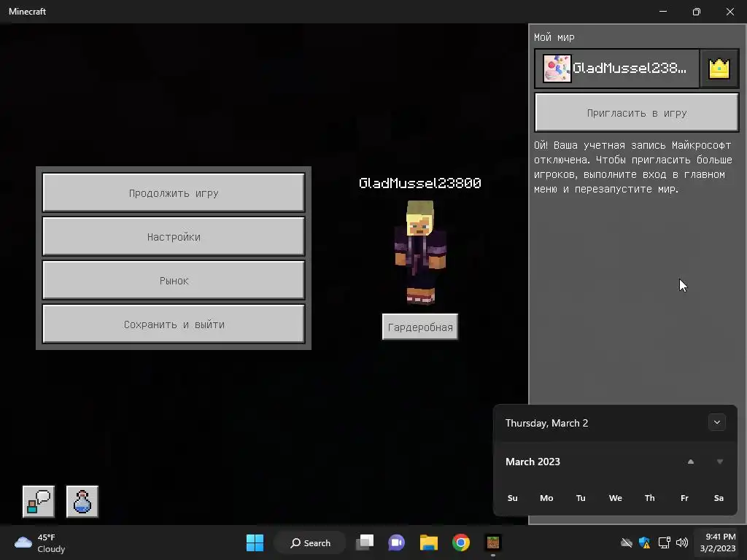Select the player skin character model
747x560 pixels.
point(420,252)
